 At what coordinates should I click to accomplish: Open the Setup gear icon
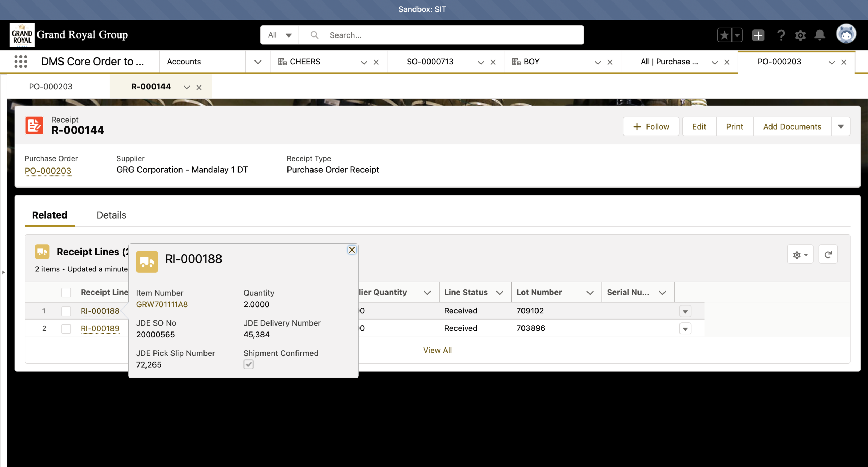coord(800,35)
